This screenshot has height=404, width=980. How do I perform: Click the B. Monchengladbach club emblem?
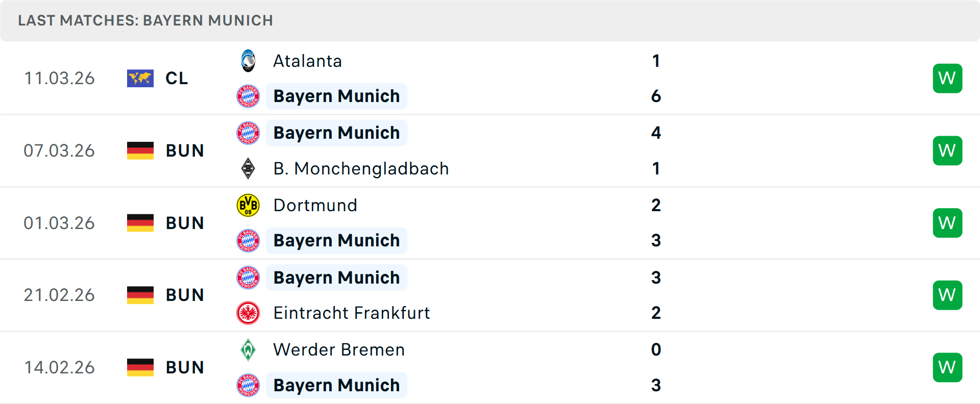click(248, 169)
